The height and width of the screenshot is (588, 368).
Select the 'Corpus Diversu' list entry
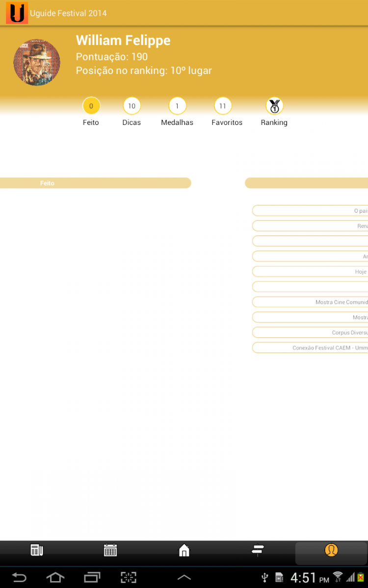310,333
